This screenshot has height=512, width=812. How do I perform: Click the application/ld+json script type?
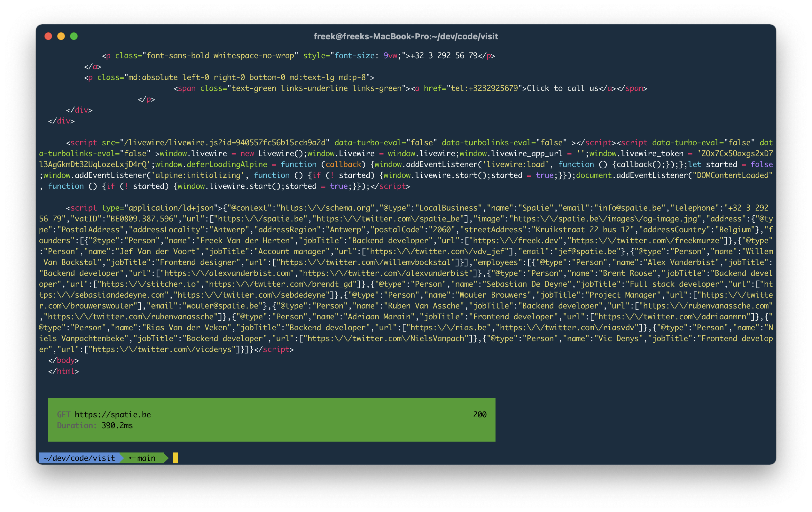click(x=171, y=208)
